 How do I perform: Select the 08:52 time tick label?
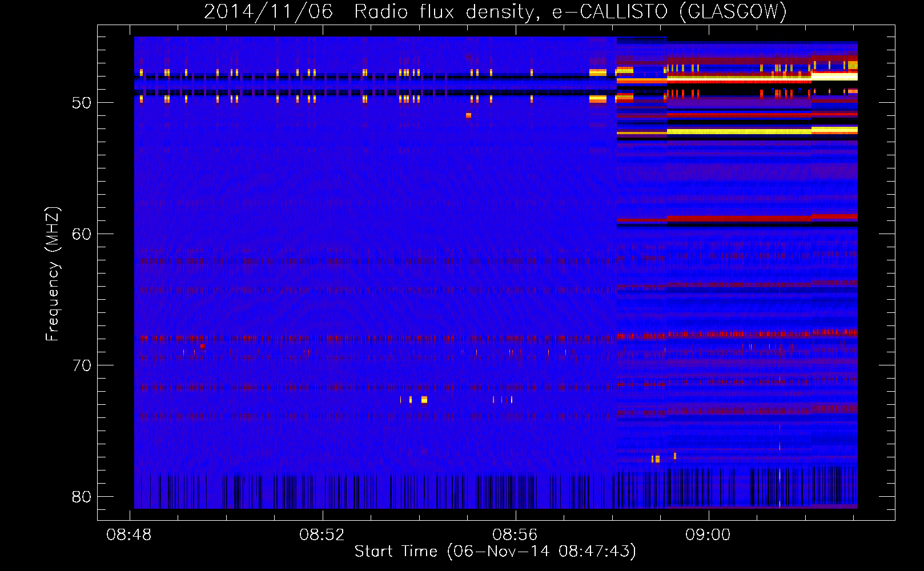coord(322,535)
